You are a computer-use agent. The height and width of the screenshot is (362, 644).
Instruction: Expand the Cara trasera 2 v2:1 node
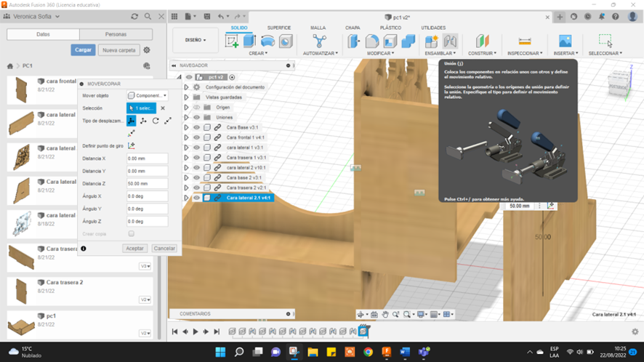click(187, 188)
